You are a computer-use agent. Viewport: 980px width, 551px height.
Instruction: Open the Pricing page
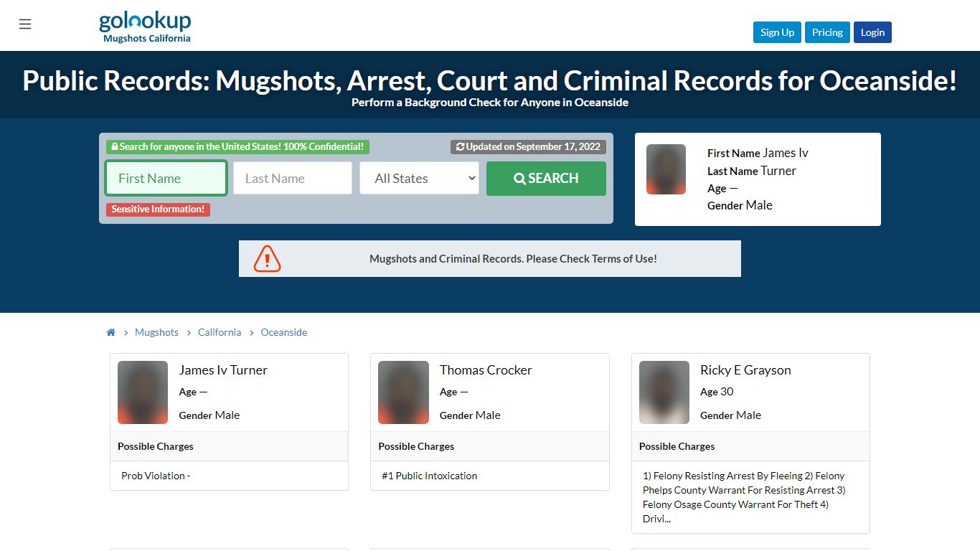click(827, 32)
